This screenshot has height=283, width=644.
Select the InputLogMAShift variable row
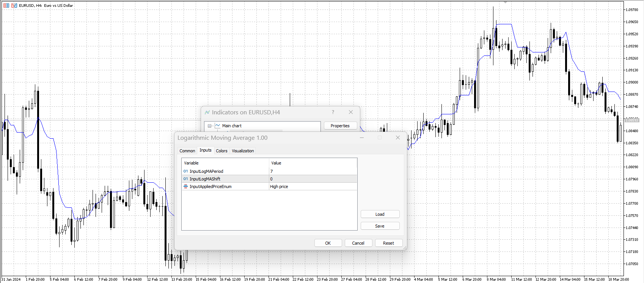pyautogui.click(x=226, y=179)
